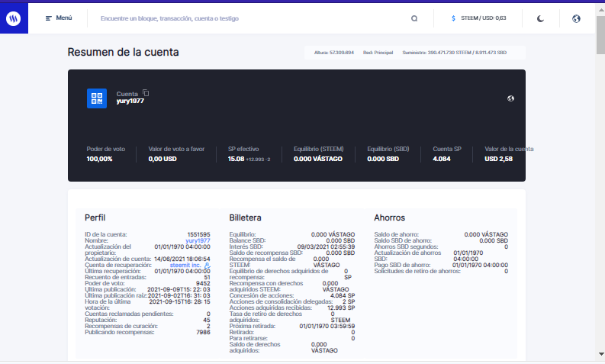Viewport: 605px width, 364px height.
Task: Click the Billetera section heading
Action: click(x=245, y=217)
